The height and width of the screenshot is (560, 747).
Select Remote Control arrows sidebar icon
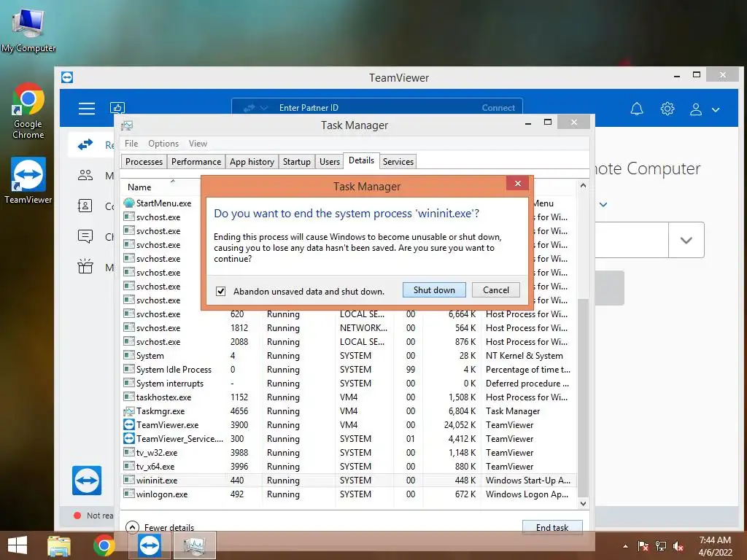tap(85, 144)
